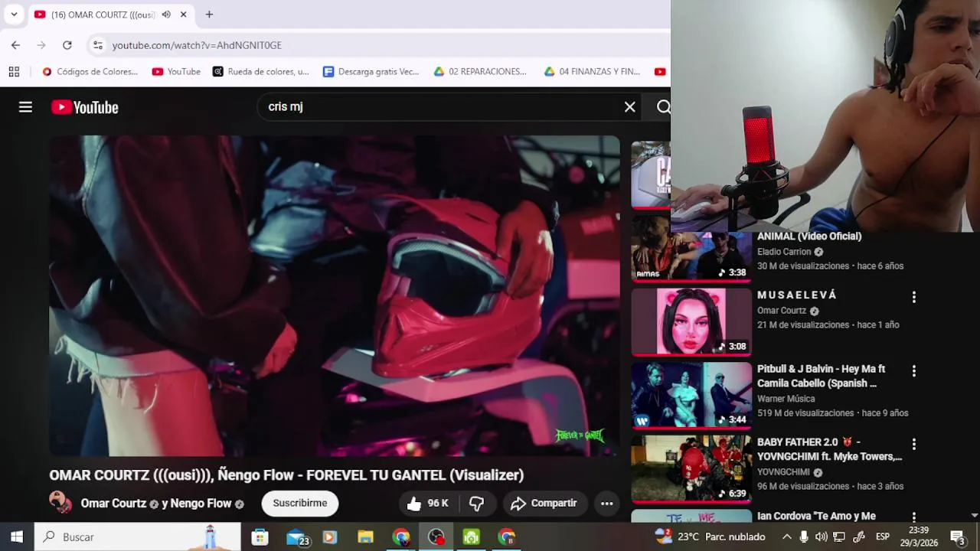Open site information icon in address bar
The image size is (980, 551).
97,45
